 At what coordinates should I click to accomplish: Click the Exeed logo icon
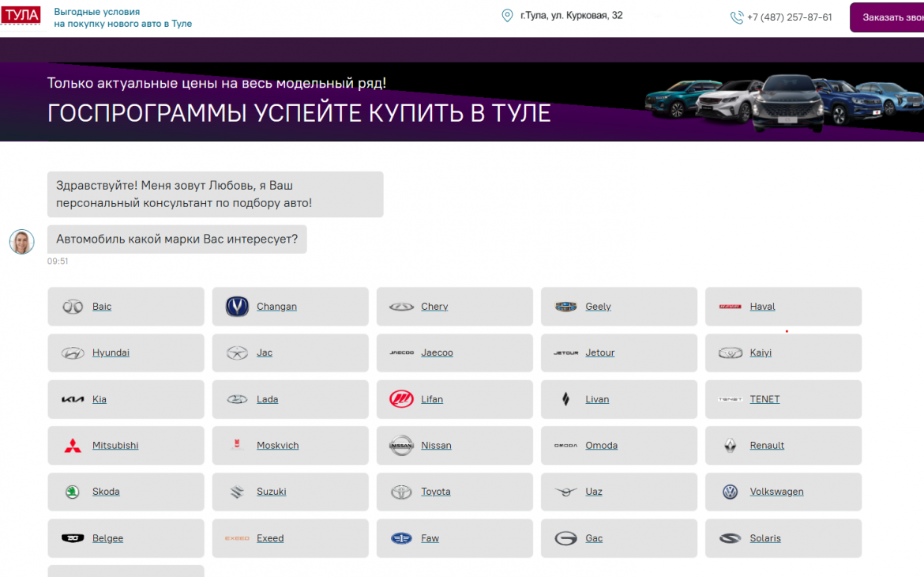coord(237,538)
